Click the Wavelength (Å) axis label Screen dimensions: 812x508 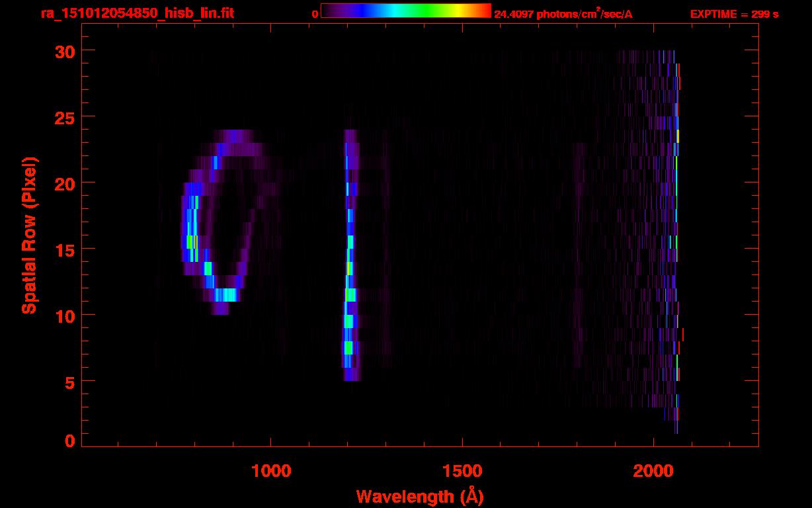tap(420, 496)
